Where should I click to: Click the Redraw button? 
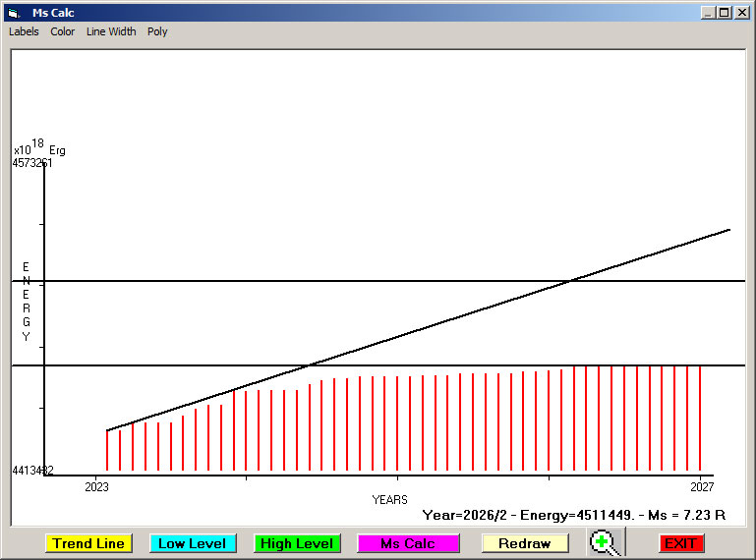[x=525, y=543]
